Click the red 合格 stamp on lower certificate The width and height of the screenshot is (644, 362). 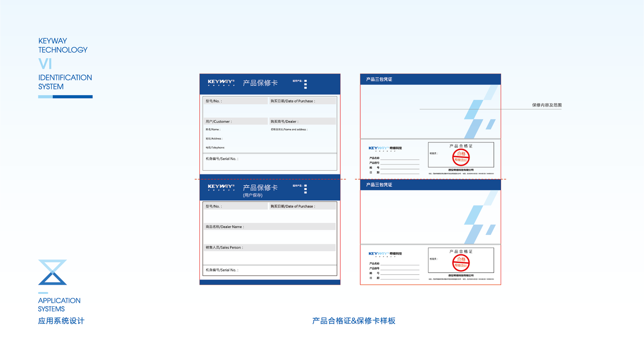[x=461, y=263]
